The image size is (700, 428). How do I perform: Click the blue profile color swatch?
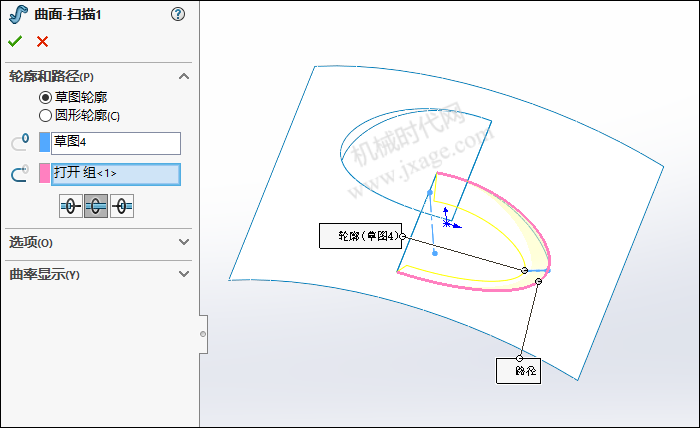(45, 142)
